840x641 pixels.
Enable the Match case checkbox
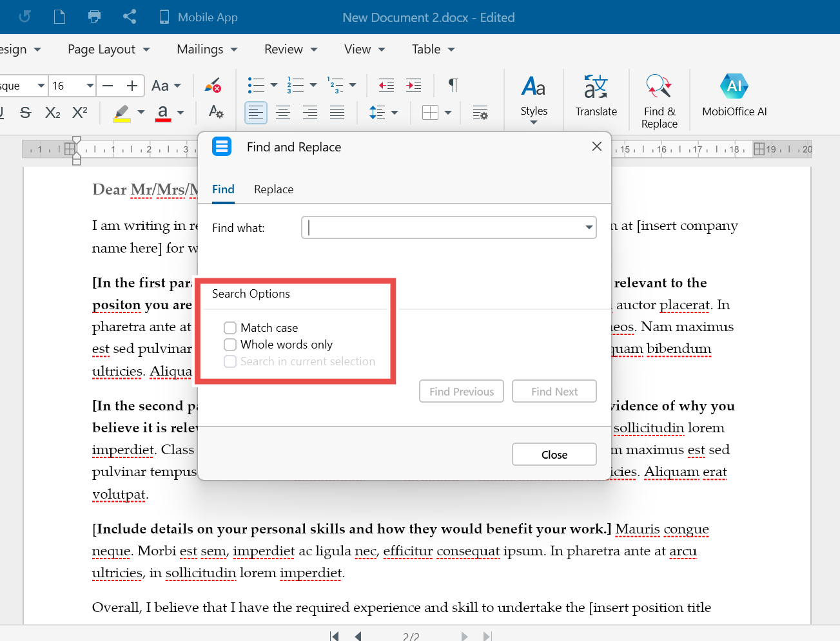pos(230,328)
